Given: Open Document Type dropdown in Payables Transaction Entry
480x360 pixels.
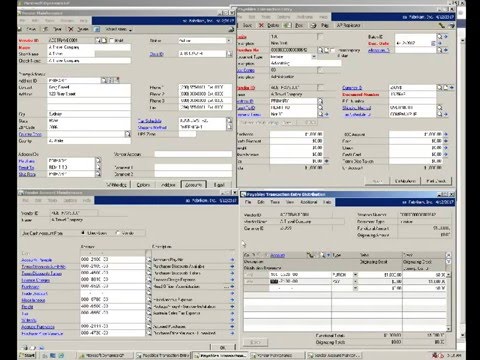Looking at the screenshot, I should coord(314,57).
